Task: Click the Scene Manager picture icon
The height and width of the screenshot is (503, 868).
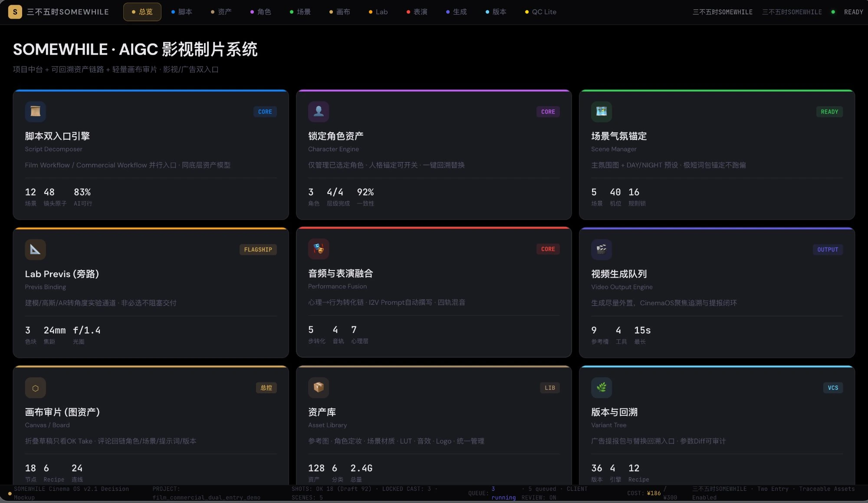Action: 602,111
